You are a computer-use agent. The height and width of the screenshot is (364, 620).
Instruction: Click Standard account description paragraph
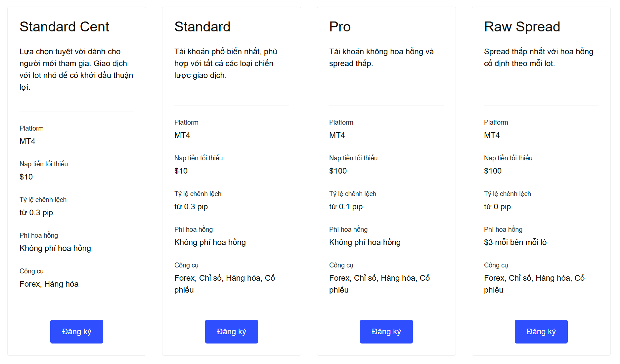click(x=226, y=63)
